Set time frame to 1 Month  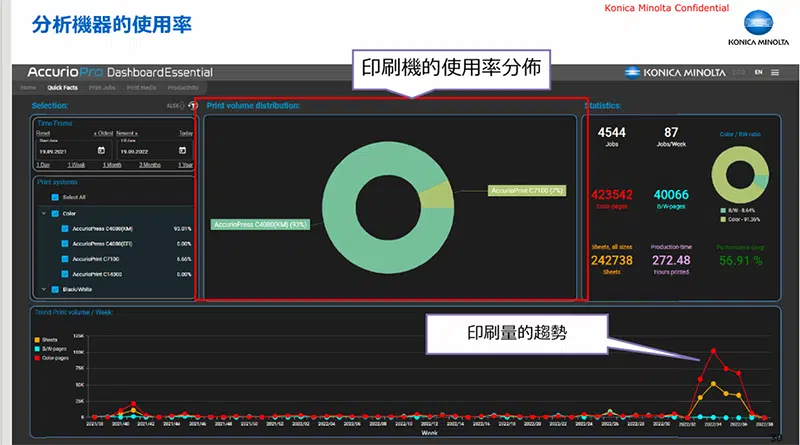pyautogui.click(x=112, y=165)
